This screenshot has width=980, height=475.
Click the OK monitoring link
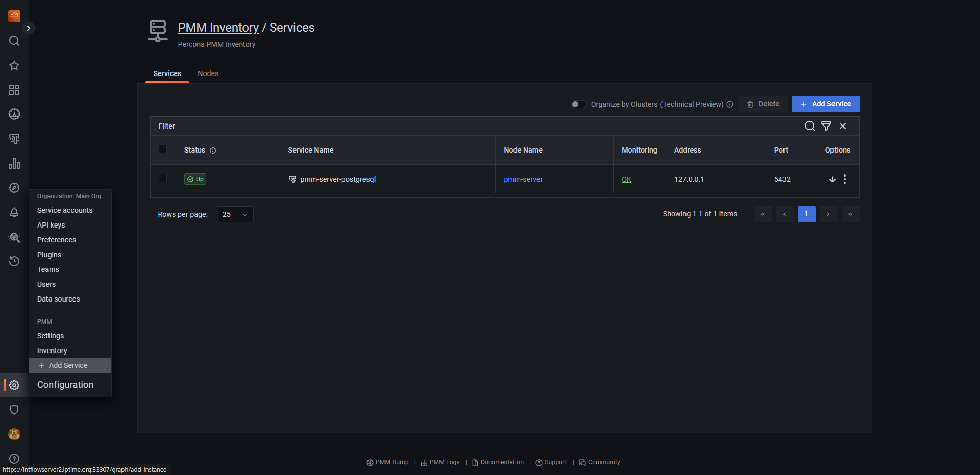(626, 179)
